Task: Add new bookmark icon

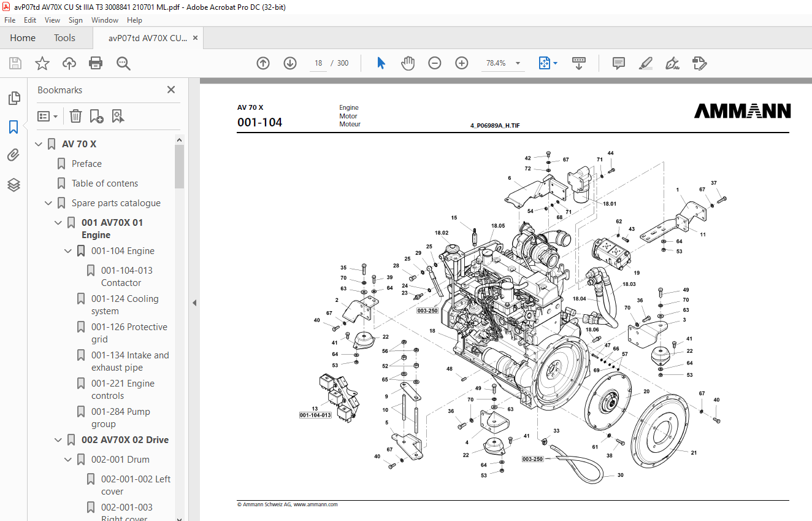Action: 96,116
